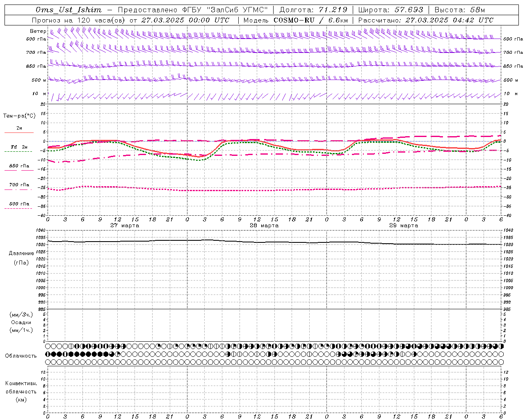Screen dimensions: 525x420
Task: Click the 500 гПа entry in temperature legend
Action: (x=19, y=204)
